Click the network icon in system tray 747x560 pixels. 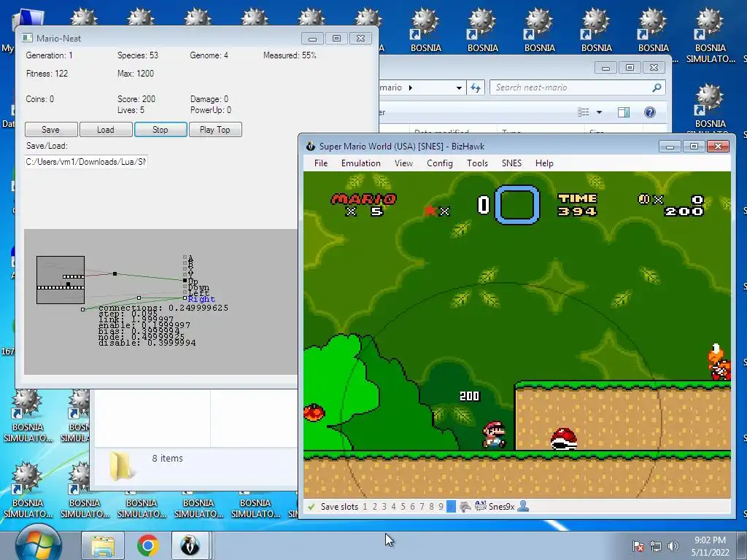click(x=656, y=546)
